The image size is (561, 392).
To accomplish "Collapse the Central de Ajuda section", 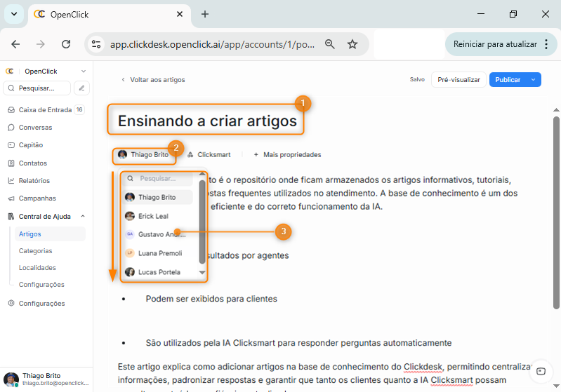I will pyautogui.click(x=83, y=217).
